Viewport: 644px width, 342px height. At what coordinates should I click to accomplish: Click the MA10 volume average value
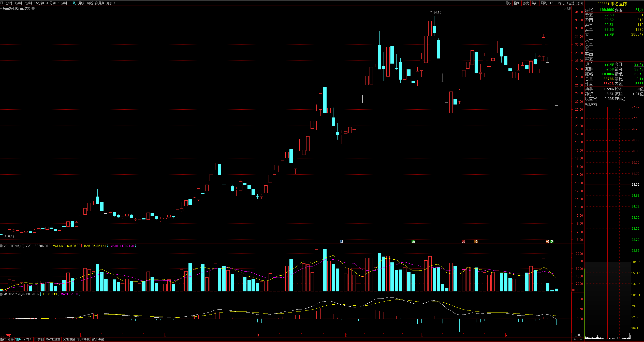(123, 246)
